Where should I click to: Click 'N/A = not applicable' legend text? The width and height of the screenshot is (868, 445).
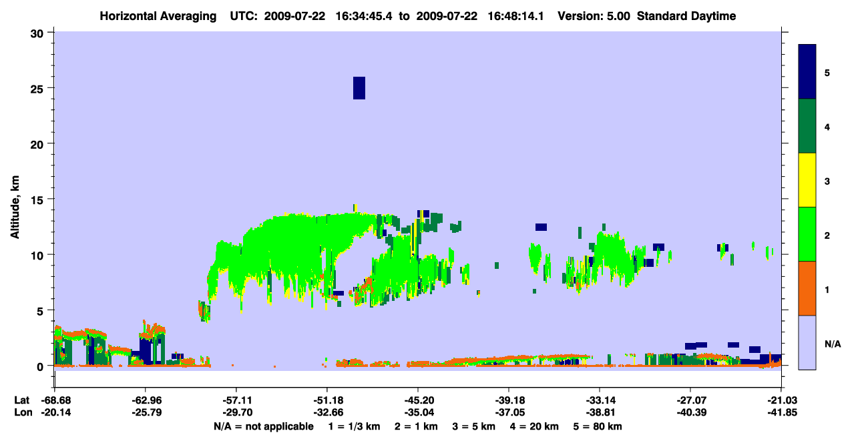pyautogui.click(x=263, y=426)
